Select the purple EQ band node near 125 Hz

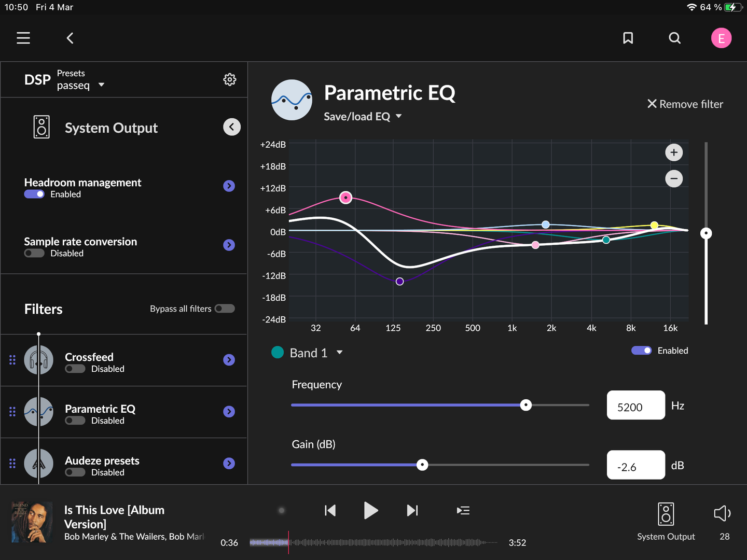tap(399, 282)
